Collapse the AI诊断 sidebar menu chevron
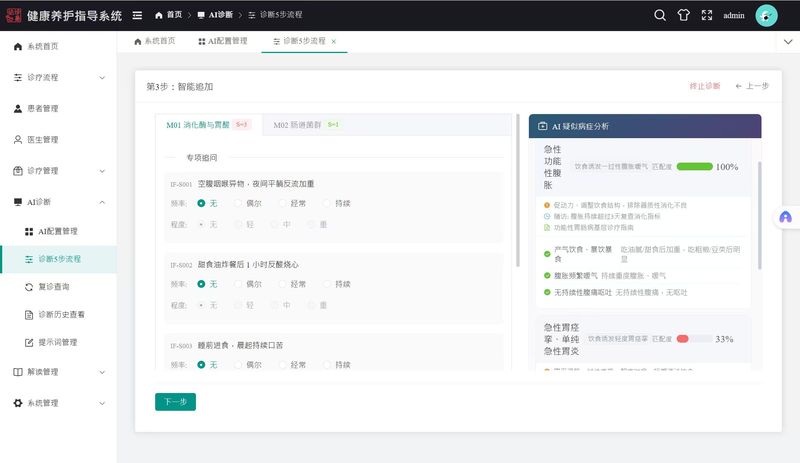800x463 pixels. [102, 203]
